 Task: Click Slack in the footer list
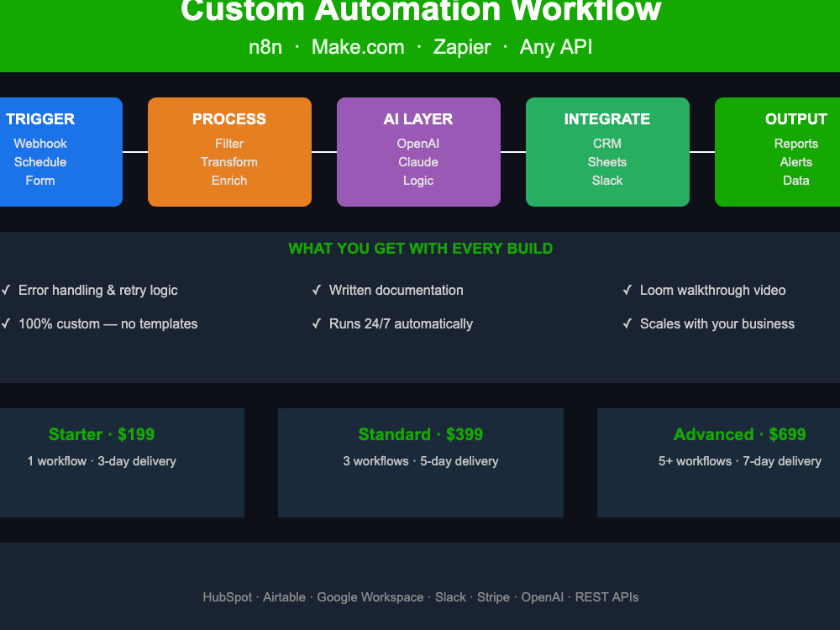click(x=450, y=597)
